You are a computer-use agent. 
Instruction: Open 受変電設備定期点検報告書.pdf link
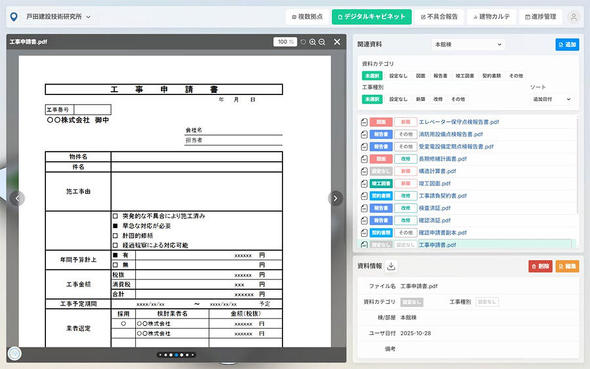pos(456,147)
